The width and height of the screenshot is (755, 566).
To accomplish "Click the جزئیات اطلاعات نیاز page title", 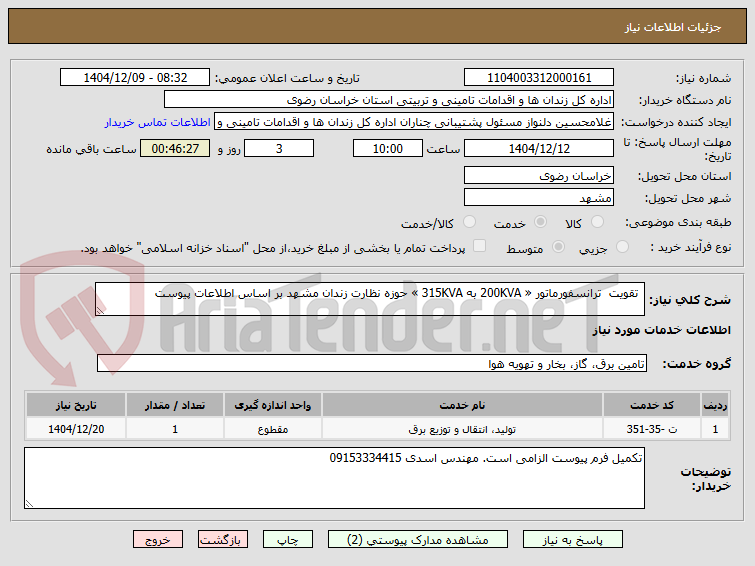I will [x=673, y=27].
